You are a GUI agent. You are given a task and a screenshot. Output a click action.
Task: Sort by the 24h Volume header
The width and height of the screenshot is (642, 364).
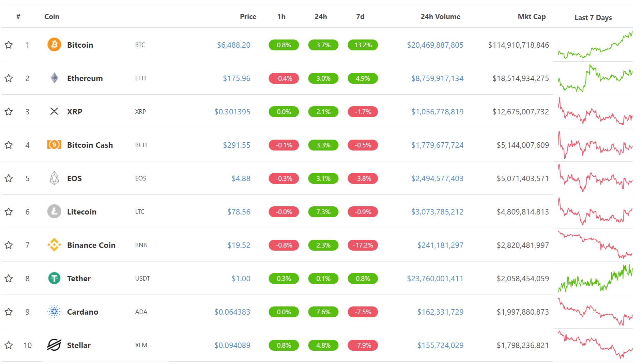click(440, 16)
